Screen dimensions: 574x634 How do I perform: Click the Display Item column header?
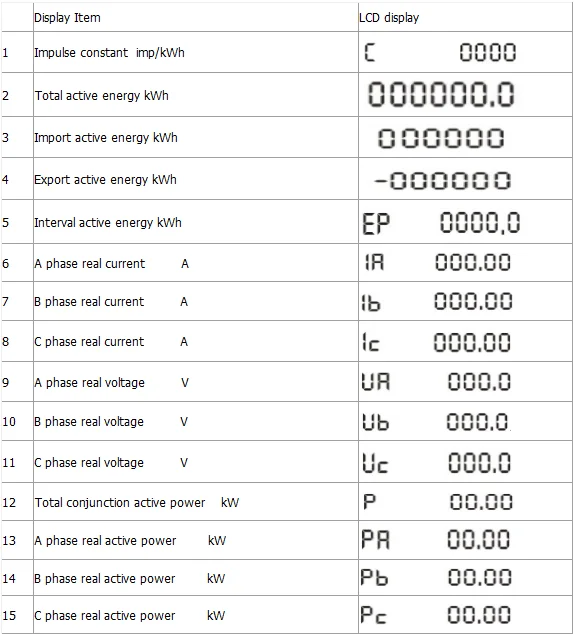[x=67, y=18]
